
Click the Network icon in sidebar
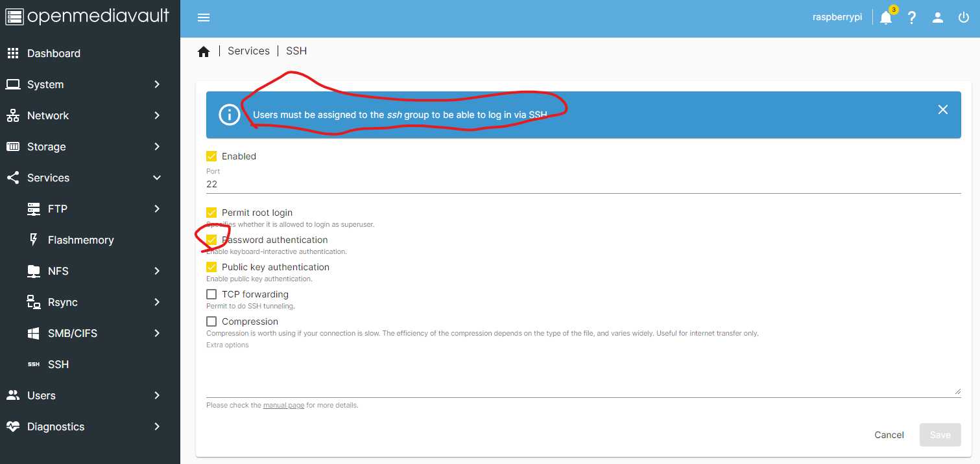pos(13,115)
